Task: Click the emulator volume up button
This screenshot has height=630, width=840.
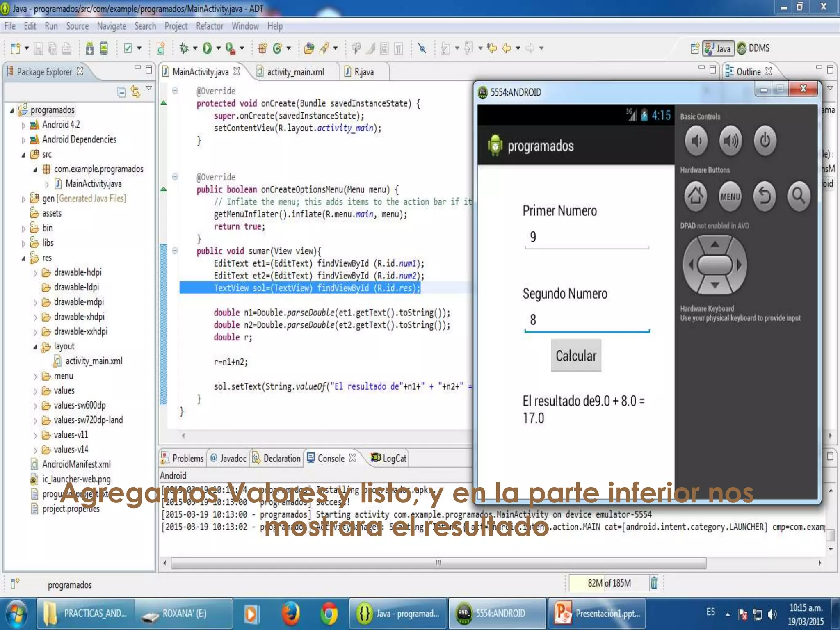Action: (730, 141)
